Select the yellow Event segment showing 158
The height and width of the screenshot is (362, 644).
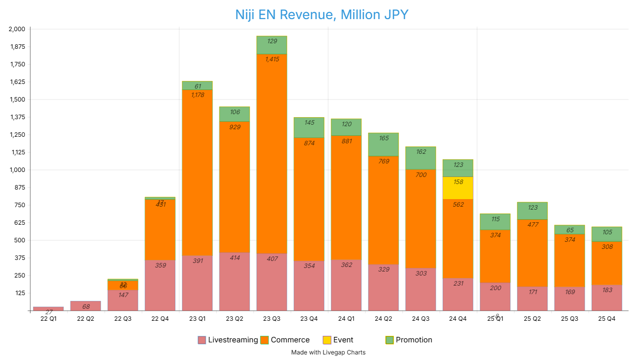point(458,188)
